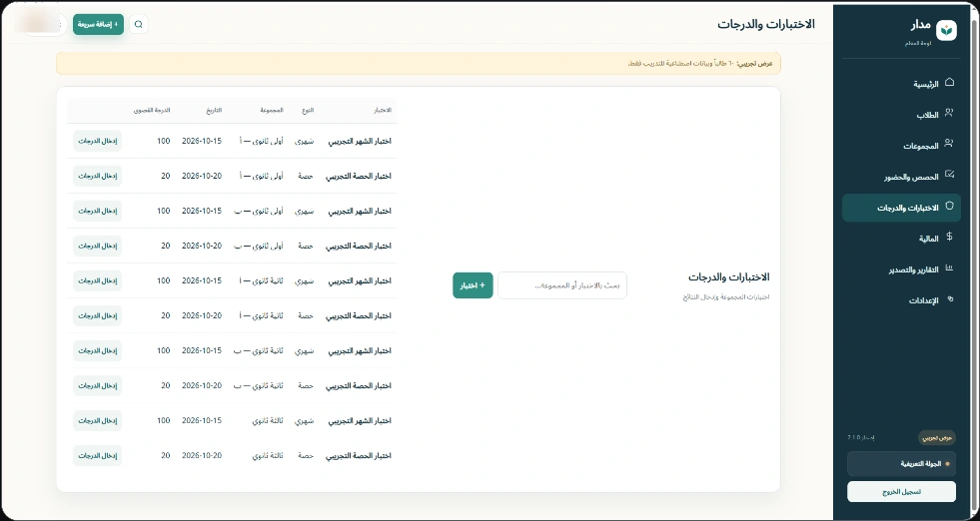Click max score 20 for ثانية ثانوي — أ session exam
This screenshot has width=980, height=521.
tap(166, 316)
